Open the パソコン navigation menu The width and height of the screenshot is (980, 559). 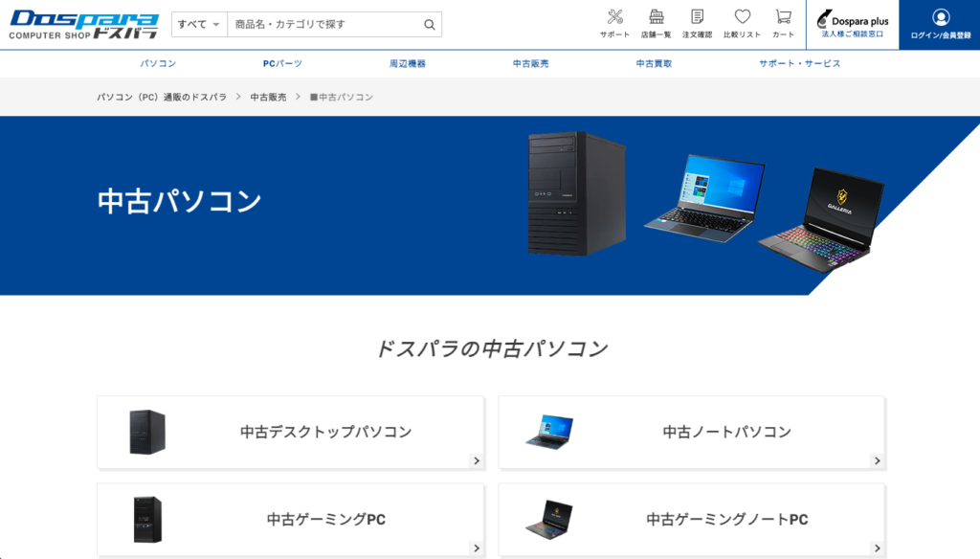(x=158, y=63)
